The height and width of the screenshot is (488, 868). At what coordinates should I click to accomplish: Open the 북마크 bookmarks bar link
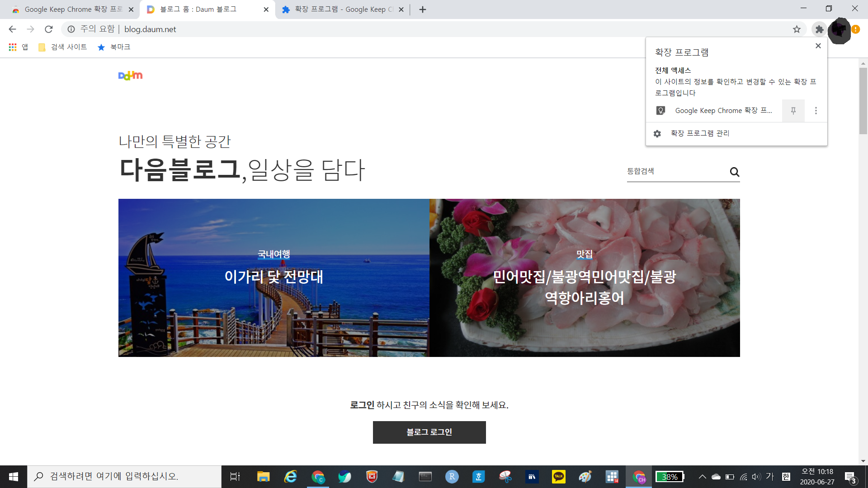(x=114, y=47)
